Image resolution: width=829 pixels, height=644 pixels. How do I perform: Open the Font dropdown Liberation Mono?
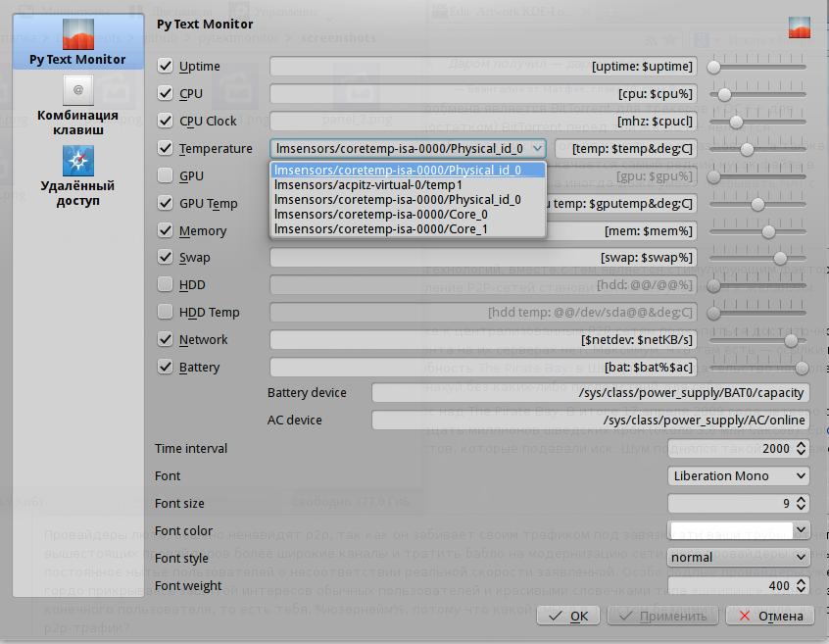tap(739, 475)
